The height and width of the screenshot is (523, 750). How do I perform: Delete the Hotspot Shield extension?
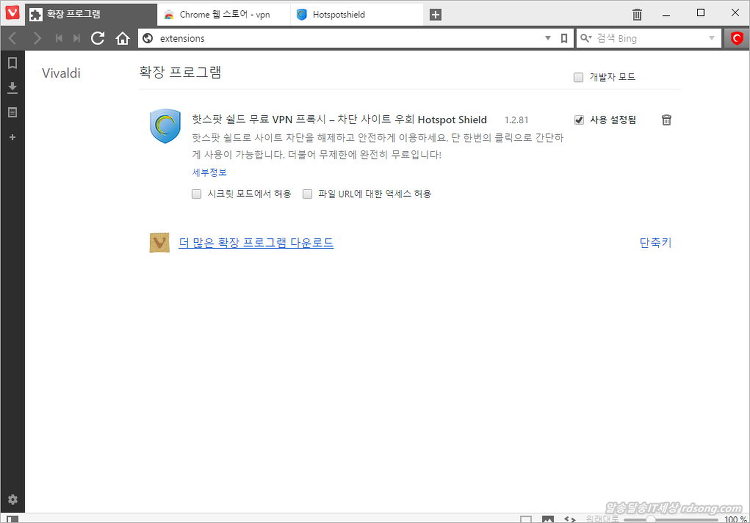(x=666, y=120)
